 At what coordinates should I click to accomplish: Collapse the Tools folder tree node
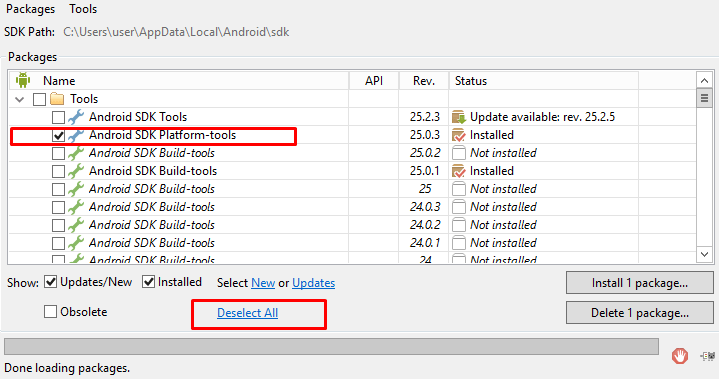(19, 99)
